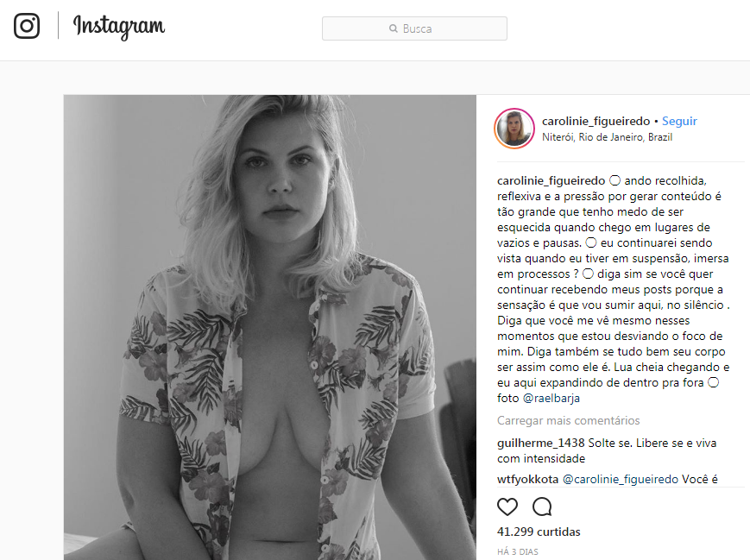View the 41.299 curtidas likes list
The image size is (750, 560).
[539, 532]
